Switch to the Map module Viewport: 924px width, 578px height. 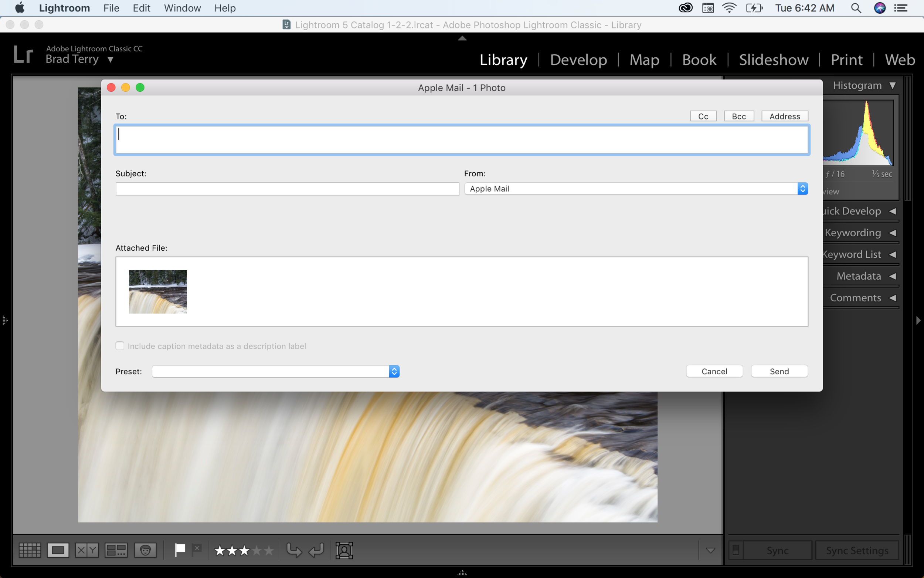coord(644,60)
